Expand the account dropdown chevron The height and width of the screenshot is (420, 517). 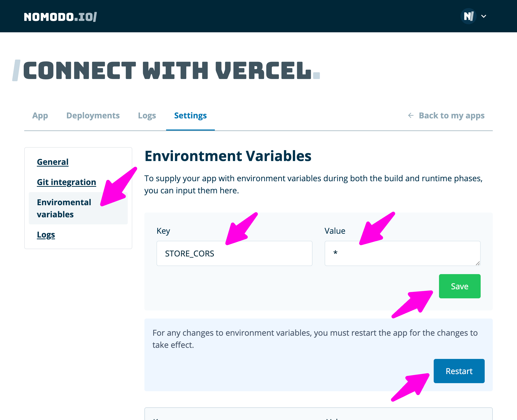[x=483, y=16]
